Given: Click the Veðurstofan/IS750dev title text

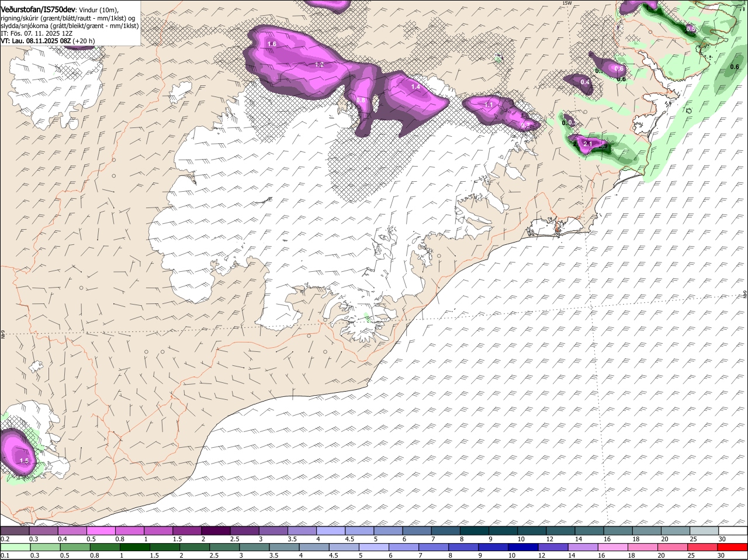Looking at the screenshot, I should point(37,10).
